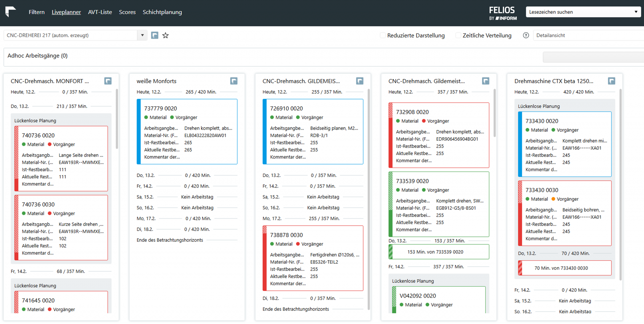Click the orange Vorgänger status dot on 733430 0030
Viewport: 644px width, 324px height.
(553, 199)
